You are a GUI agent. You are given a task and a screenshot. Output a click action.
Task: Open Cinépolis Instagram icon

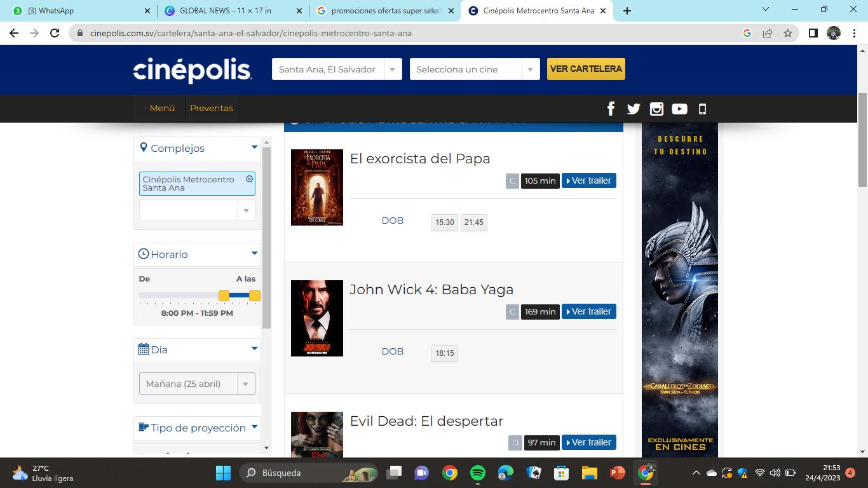coord(656,109)
